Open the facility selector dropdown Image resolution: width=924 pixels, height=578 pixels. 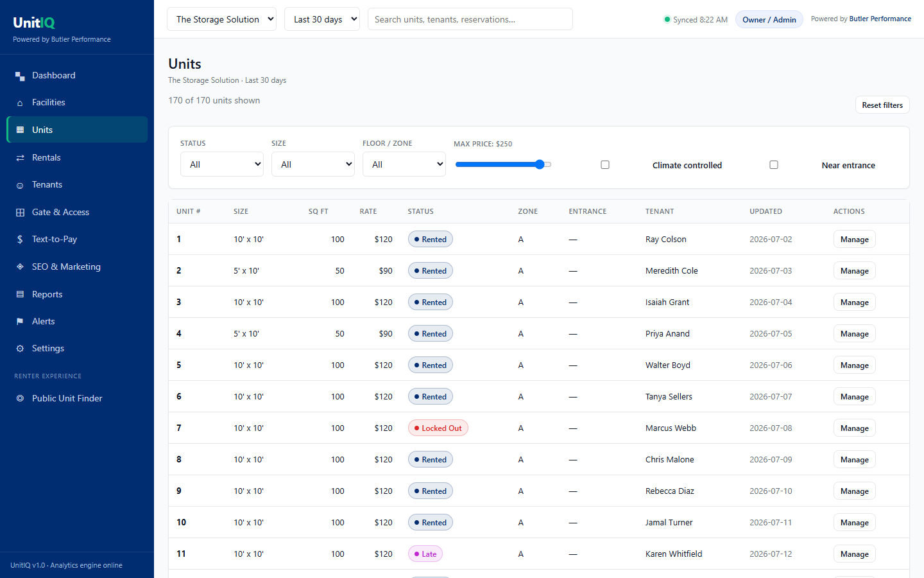(221, 19)
